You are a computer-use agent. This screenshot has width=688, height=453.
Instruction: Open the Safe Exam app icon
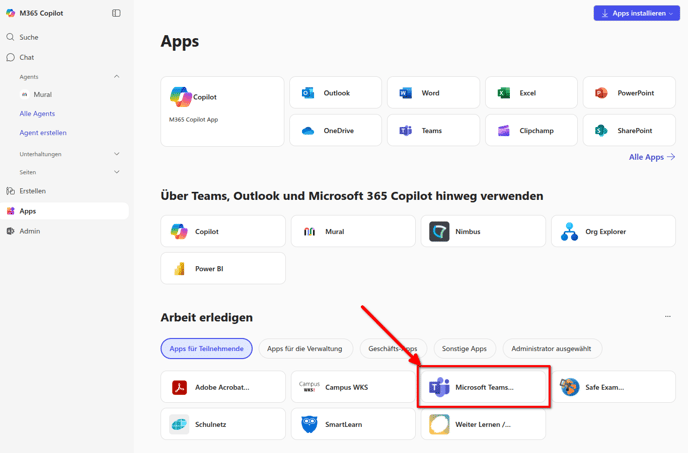[x=570, y=387]
